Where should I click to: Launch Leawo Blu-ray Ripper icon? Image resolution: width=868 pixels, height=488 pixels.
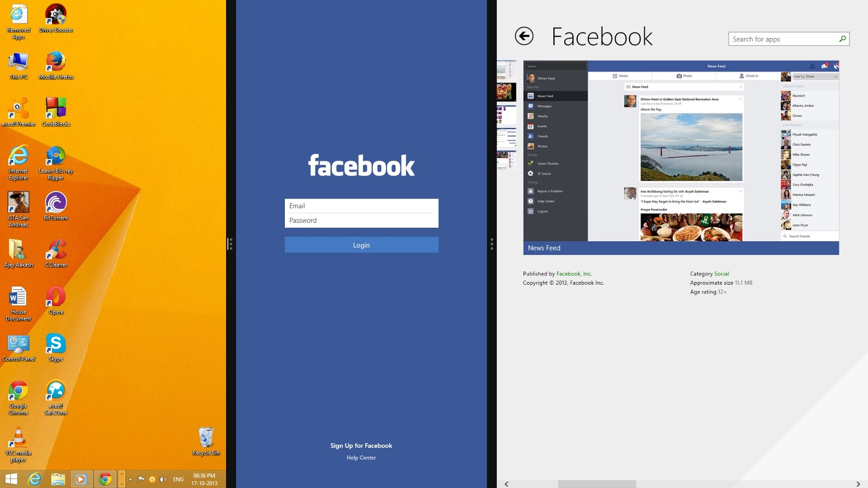click(56, 163)
